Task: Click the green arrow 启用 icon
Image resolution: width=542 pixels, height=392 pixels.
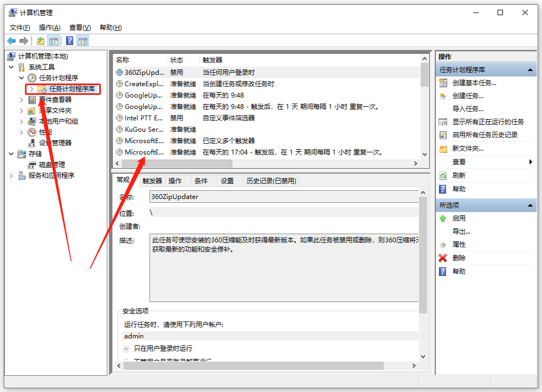Action: [443, 219]
